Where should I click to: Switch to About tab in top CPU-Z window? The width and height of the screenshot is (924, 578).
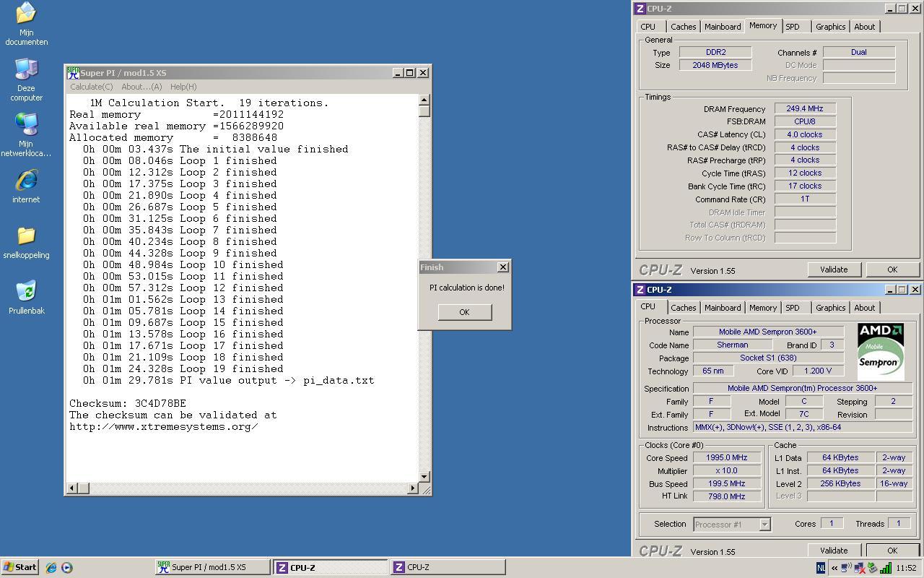864,27
